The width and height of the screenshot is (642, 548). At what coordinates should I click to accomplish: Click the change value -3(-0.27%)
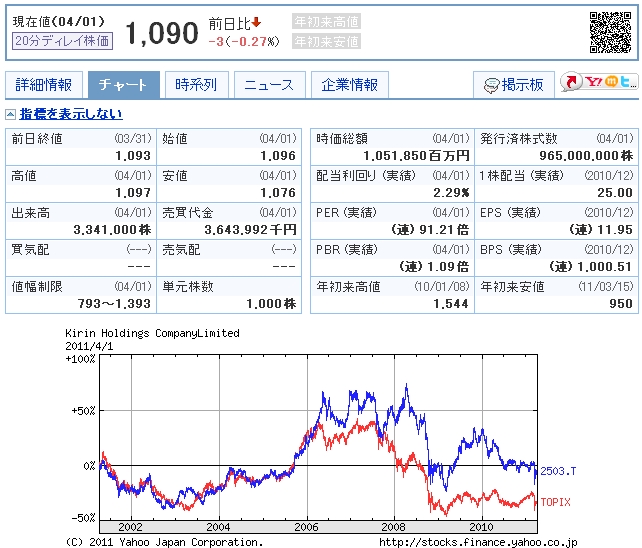tap(244, 42)
